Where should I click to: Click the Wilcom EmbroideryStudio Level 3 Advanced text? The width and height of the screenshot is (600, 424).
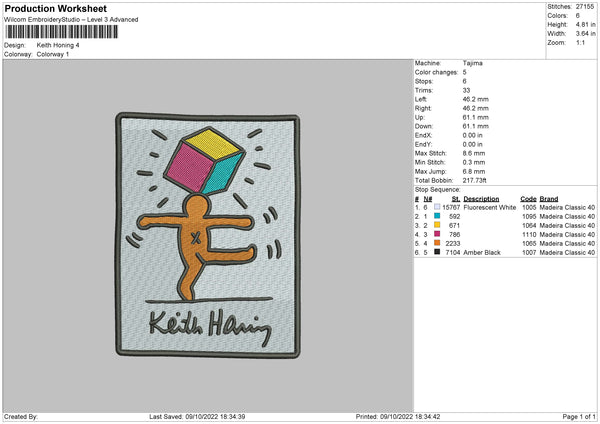tap(71, 20)
